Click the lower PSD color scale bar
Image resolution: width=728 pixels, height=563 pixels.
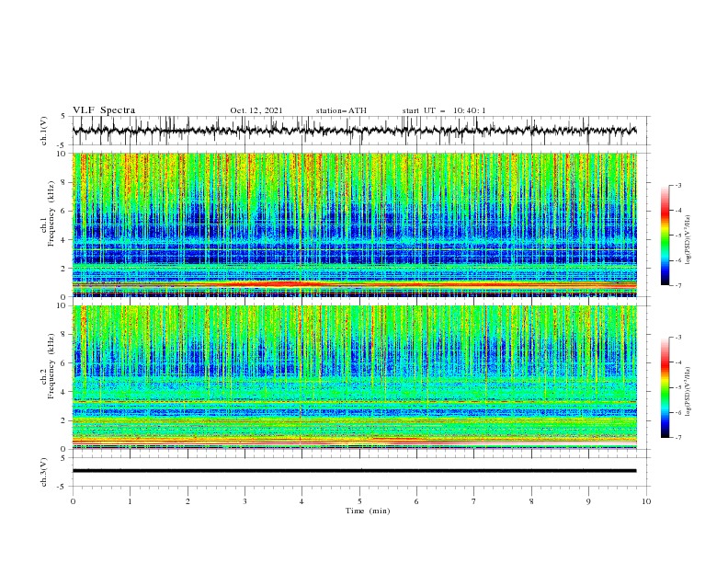pos(665,387)
